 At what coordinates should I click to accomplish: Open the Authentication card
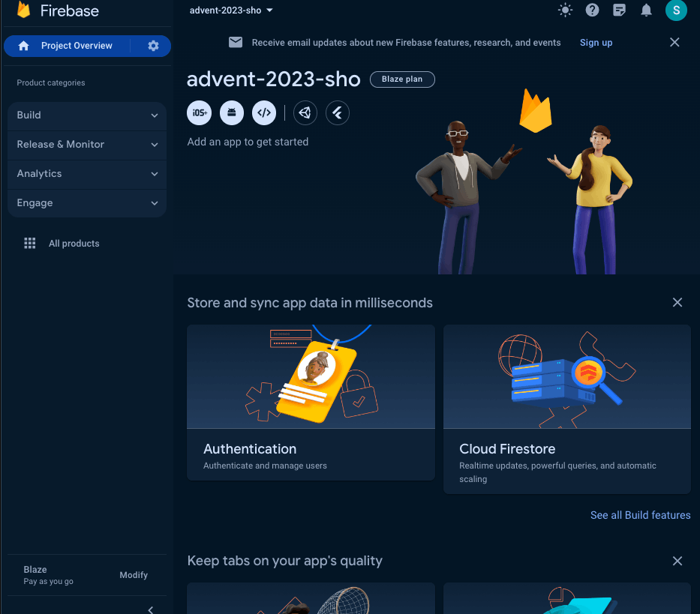click(311, 403)
